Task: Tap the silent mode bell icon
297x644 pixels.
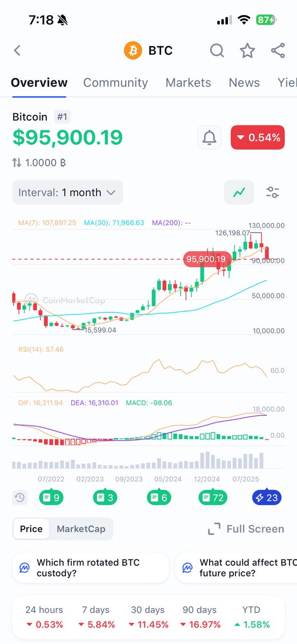Action: [63, 20]
